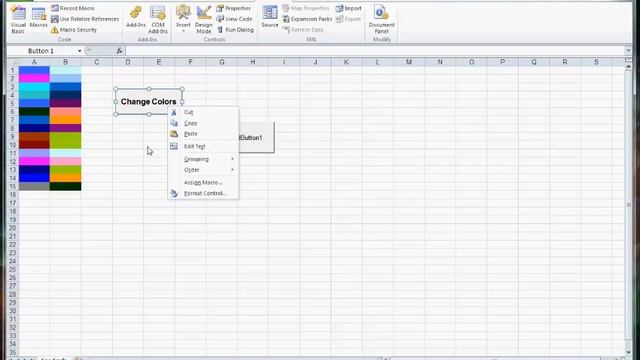640x360 pixels.
Task: Select column M header
Action: click(x=409, y=62)
